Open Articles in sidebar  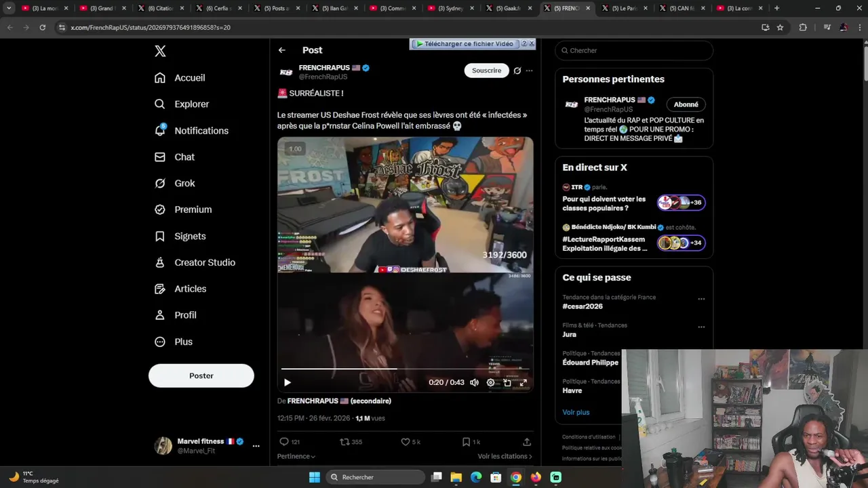coord(180,289)
